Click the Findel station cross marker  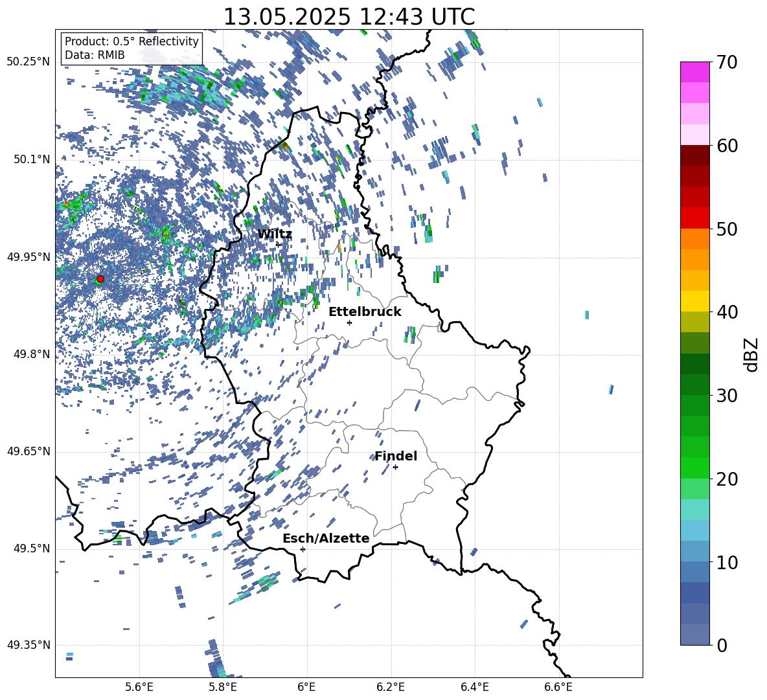[395, 468]
